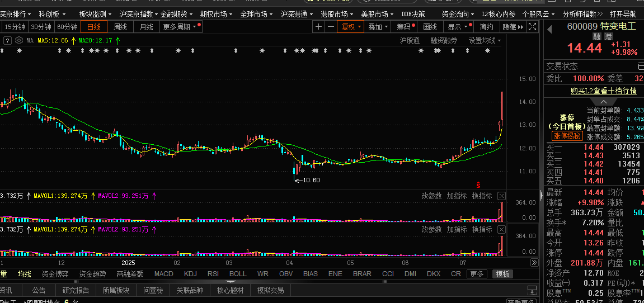Click the DDE决策 menu item
The width and height of the screenshot is (644, 303).
[413, 14]
